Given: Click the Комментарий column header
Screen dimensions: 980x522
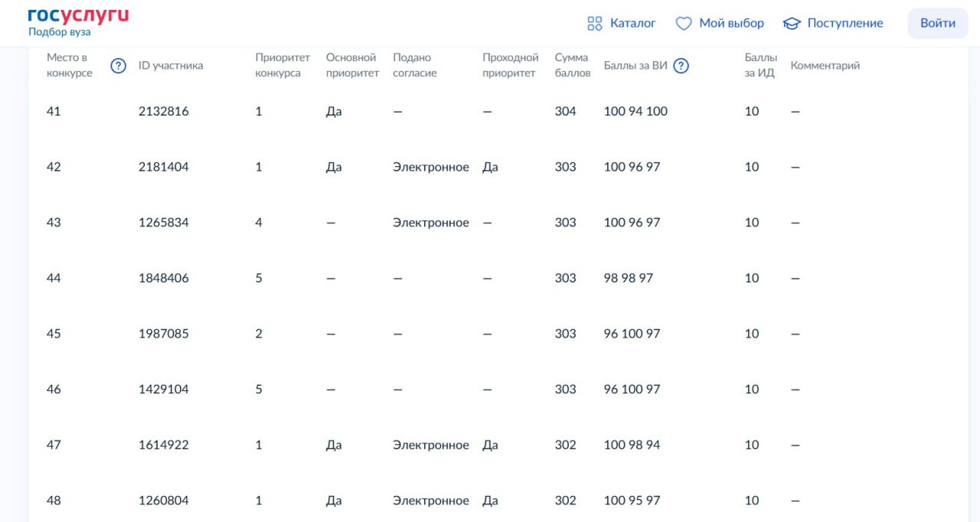Looking at the screenshot, I should (x=825, y=66).
